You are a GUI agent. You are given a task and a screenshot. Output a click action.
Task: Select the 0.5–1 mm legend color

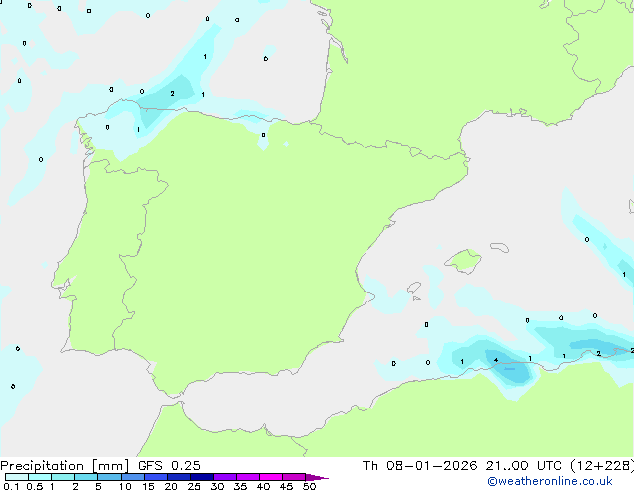point(40,477)
